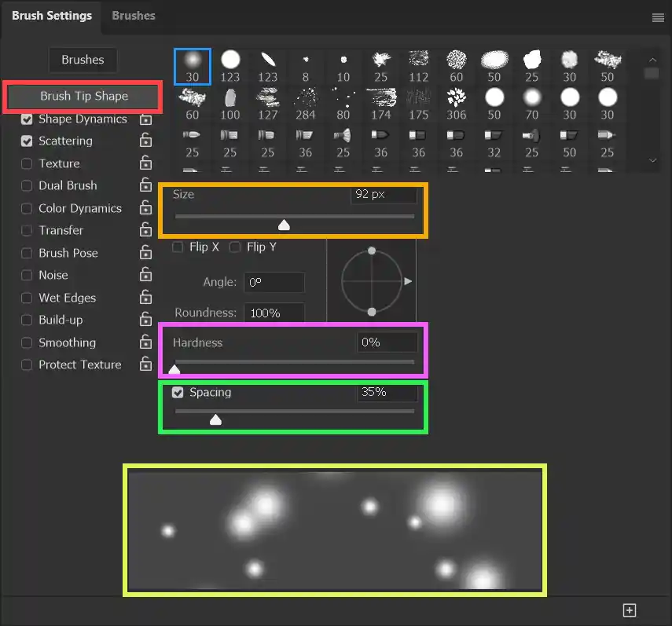This screenshot has height=626, width=672.
Task: Lock the Color Dynamics settings
Action: click(x=145, y=208)
